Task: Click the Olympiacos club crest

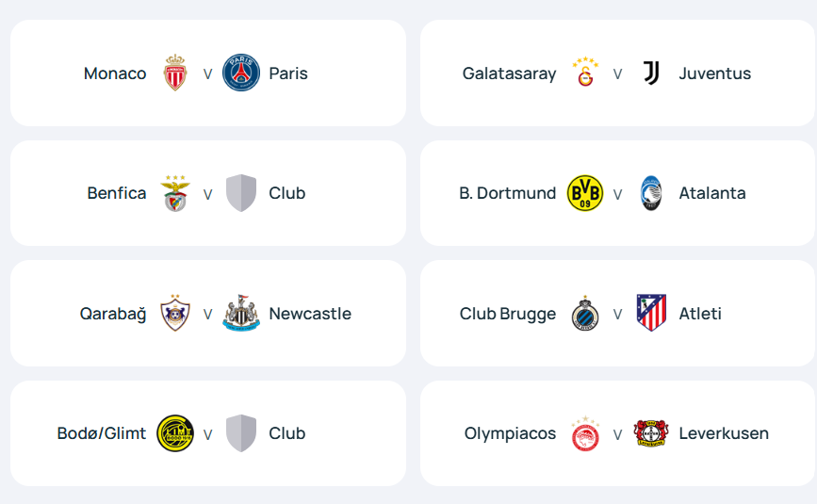Action: pyautogui.click(x=585, y=433)
